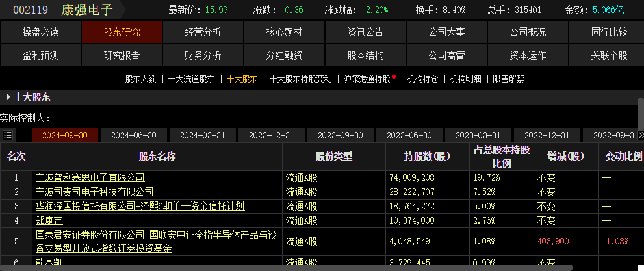Open the date list menu icon
This screenshot has width=644, height=271.
(x=7, y=135)
